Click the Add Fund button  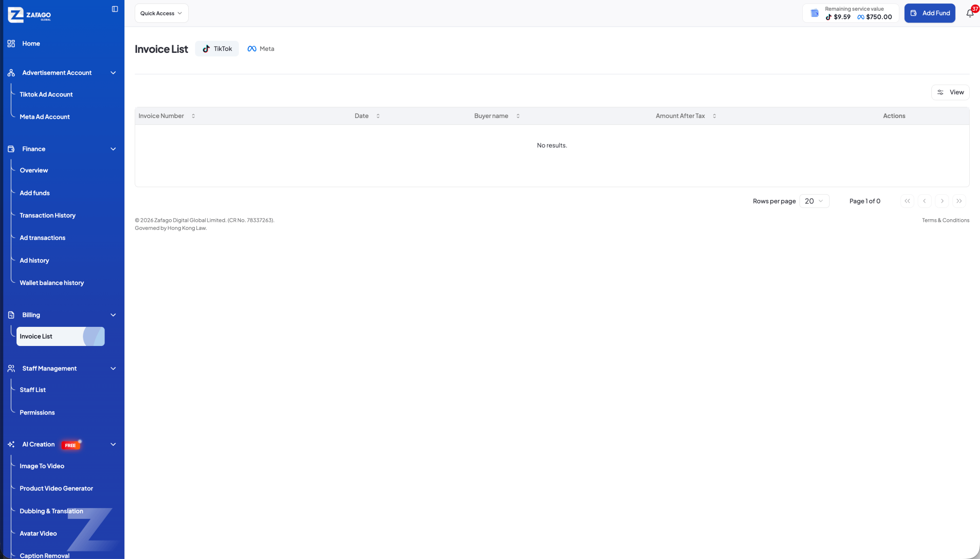click(x=930, y=13)
